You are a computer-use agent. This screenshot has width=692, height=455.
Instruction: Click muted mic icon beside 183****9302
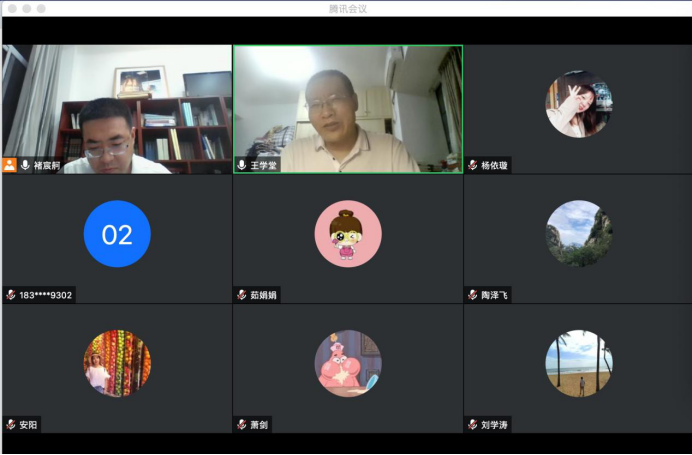coord(10,295)
